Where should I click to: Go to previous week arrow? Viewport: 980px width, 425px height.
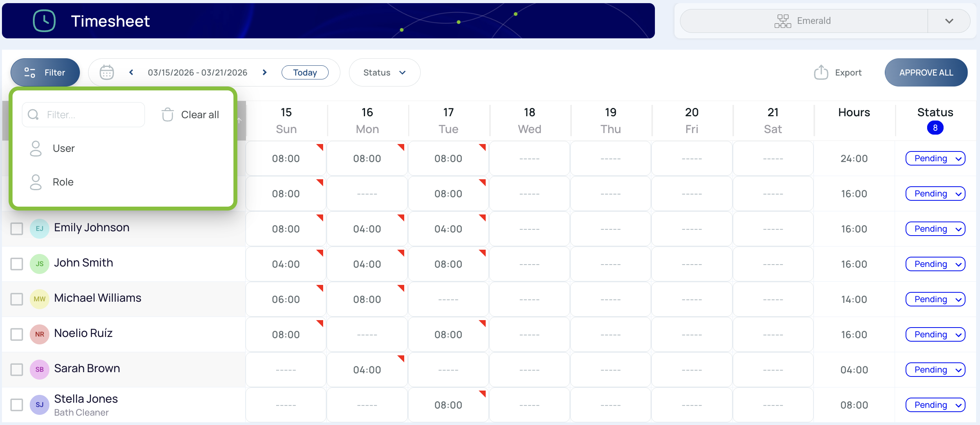[x=131, y=72]
